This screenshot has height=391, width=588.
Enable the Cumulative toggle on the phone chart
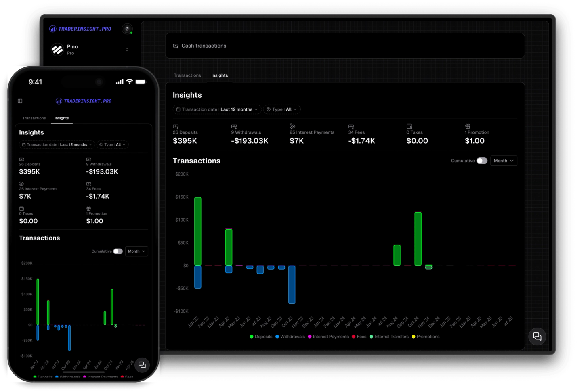[x=118, y=251]
